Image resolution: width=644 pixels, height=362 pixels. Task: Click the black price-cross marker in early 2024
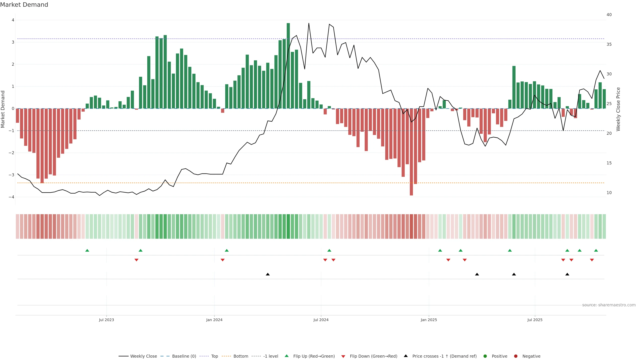coord(268,274)
